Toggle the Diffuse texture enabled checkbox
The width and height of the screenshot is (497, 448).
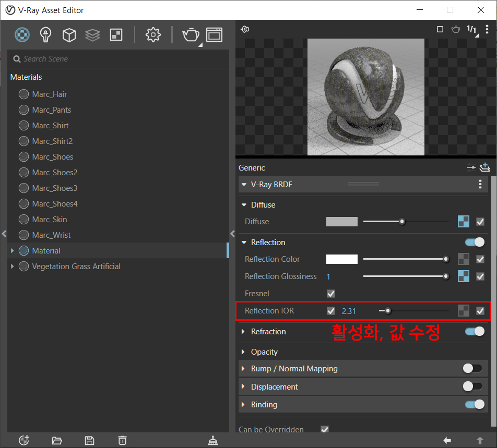pos(480,222)
